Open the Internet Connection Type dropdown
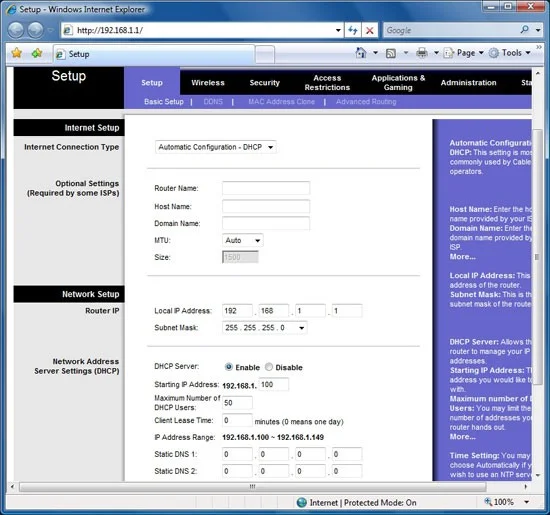550x515 pixels. [215, 147]
